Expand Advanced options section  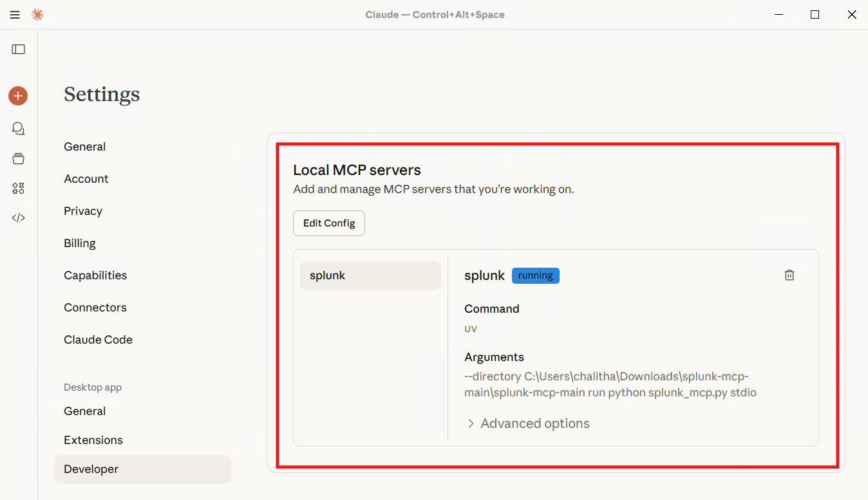tap(528, 423)
